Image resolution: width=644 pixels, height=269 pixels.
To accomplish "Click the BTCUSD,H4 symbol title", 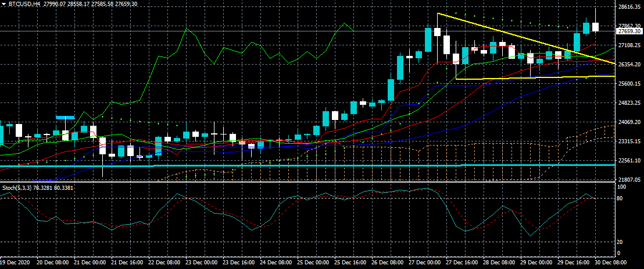I will (24, 3).
